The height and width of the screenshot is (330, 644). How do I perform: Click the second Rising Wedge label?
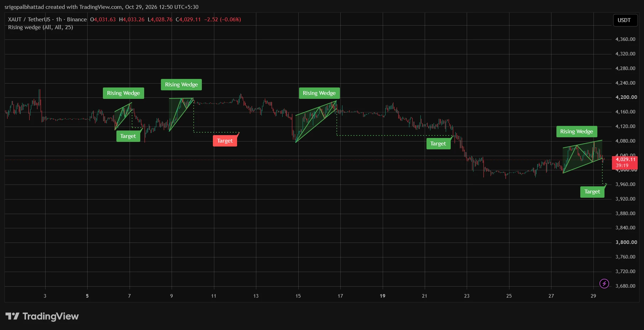point(181,85)
